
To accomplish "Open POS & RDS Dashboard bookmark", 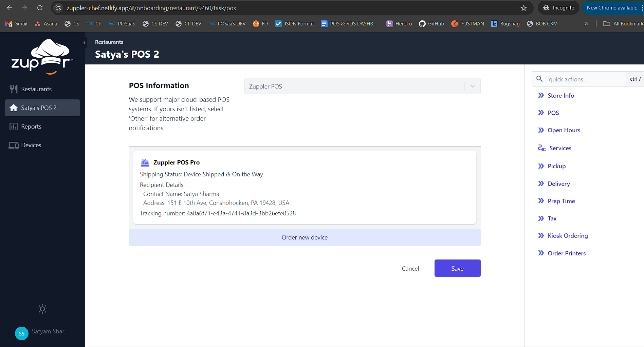I will click(x=349, y=24).
